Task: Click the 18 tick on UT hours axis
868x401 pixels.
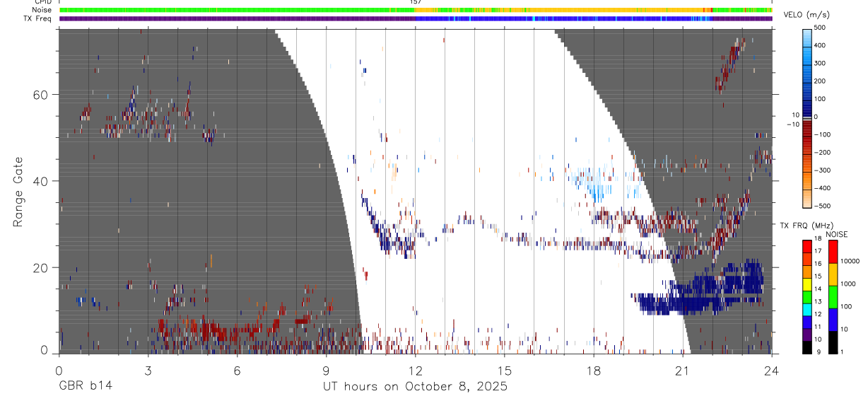Action: click(x=593, y=370)
